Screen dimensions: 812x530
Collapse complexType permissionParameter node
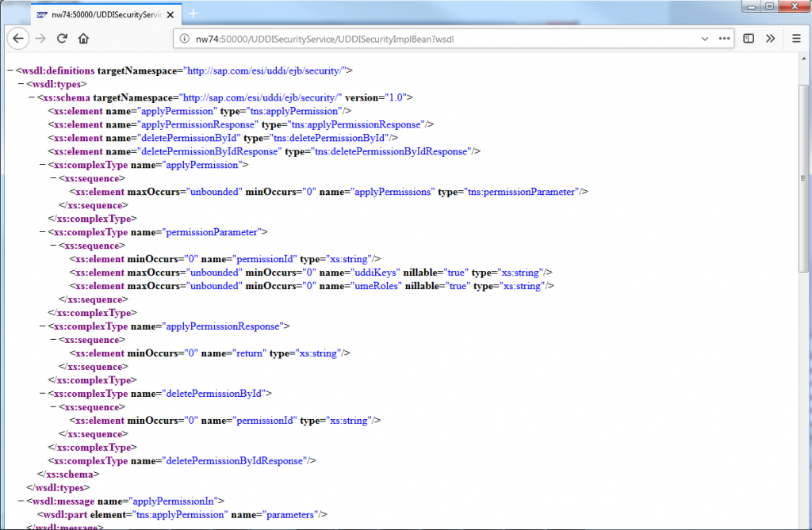click(43, 232)
